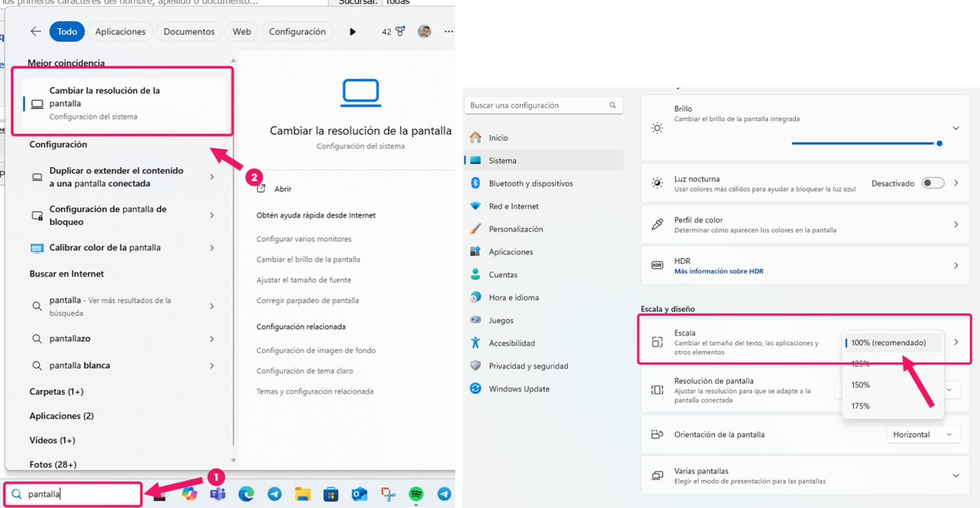This screenshot has height=508, width=980.
Task: Show more search filters with play arrow
Action: point(352,32)
